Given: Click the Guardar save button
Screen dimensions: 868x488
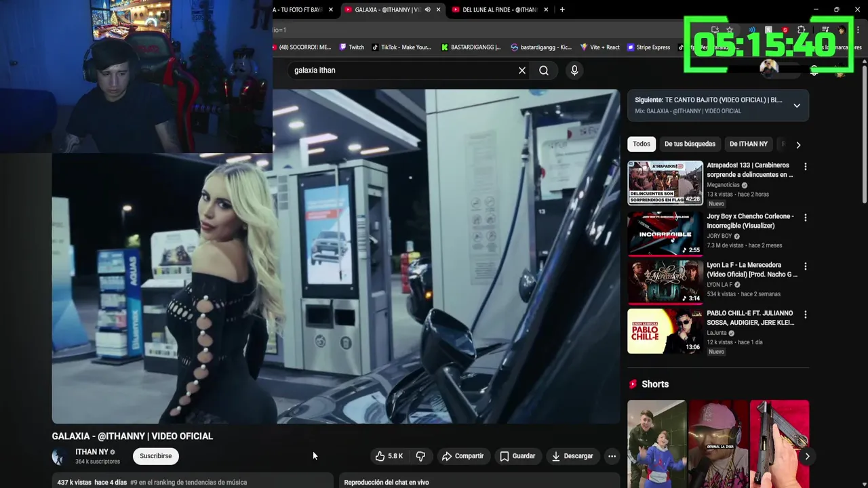Looking at the screenshot, I should click(x=517, y=456).
